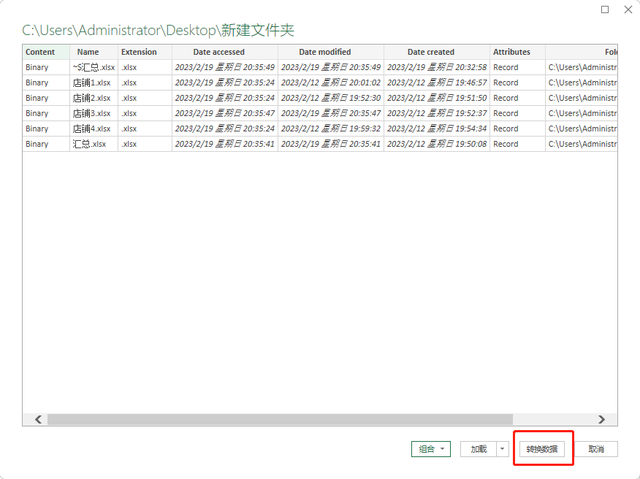Click date created 20:32:58 cell
This screenshot has height=479, width=640.
(437, 67)
